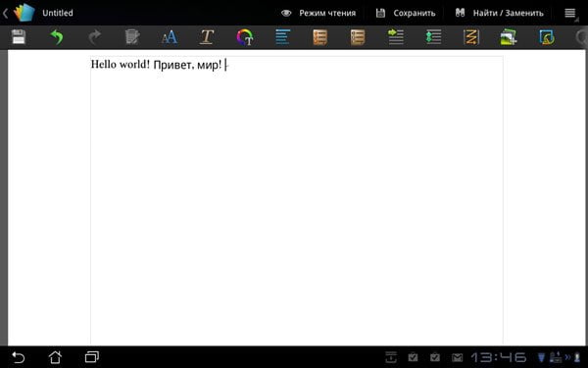Tap the download notification icon in status bar
Image resolution: width=588 pixels, height=368 pixels.
(x=391, y=357)
